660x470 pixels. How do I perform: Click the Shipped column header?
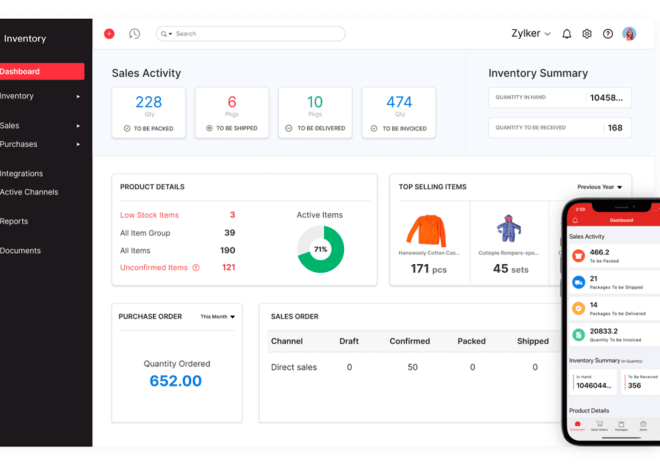tap(533, 341)
